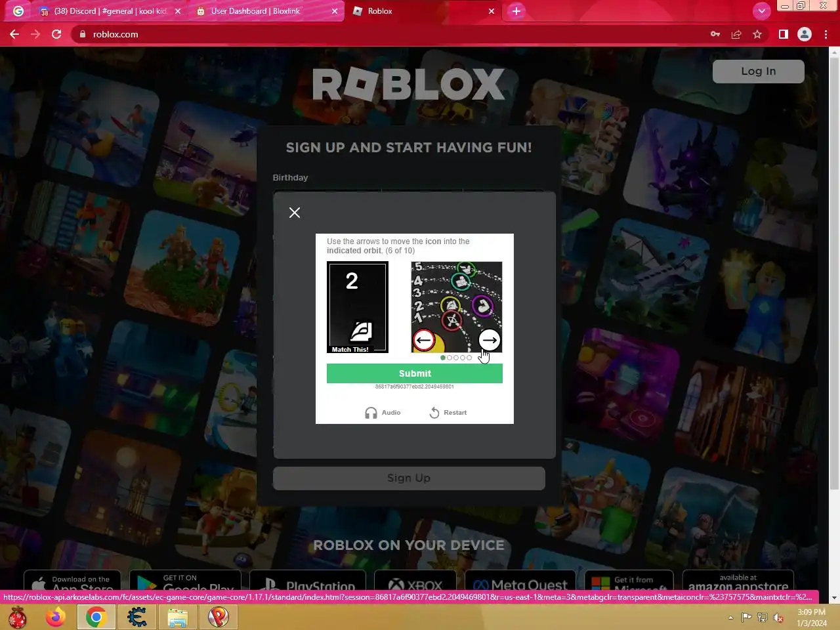Show hidden tray icons
840x630 pixels.
730,618
